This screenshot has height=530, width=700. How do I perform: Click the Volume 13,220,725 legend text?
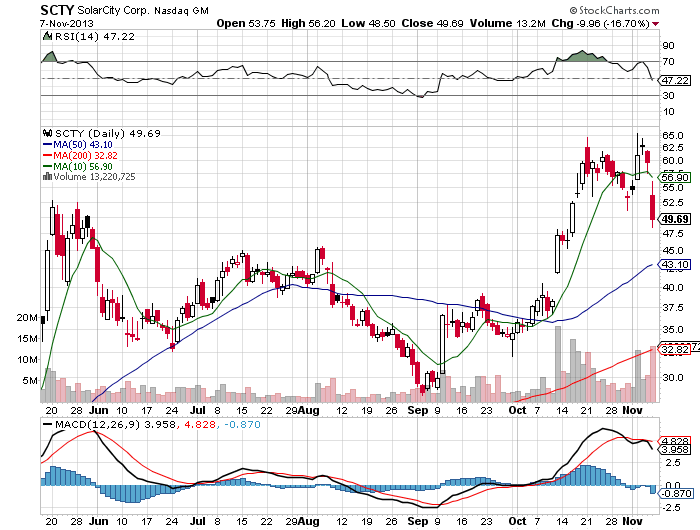point(94,177)
